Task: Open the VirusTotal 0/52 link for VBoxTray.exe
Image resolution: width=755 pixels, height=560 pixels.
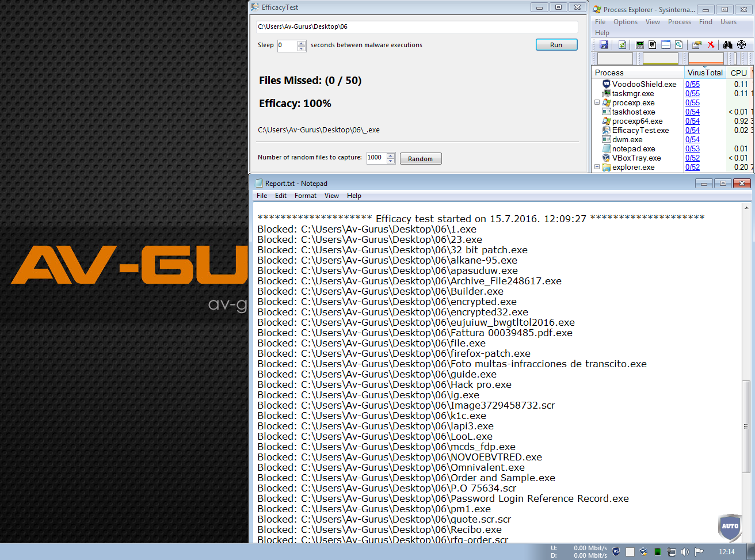Action: (x=692, y=158)
